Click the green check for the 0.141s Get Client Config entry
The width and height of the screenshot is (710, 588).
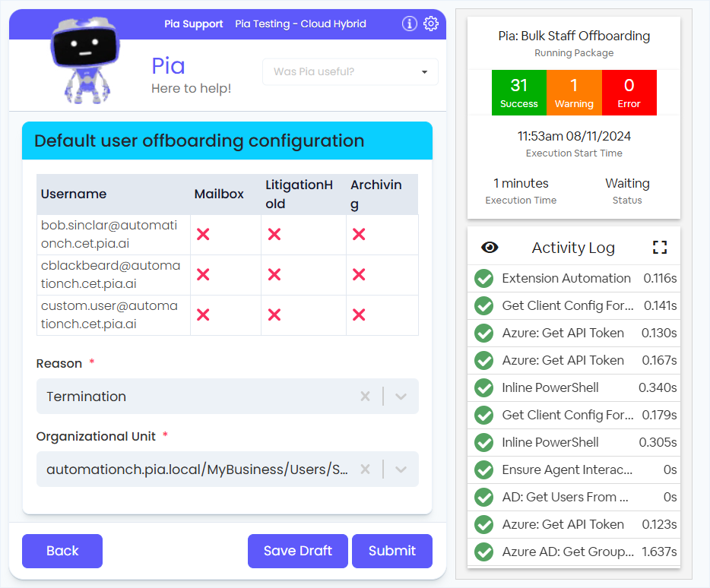(484, 306)
